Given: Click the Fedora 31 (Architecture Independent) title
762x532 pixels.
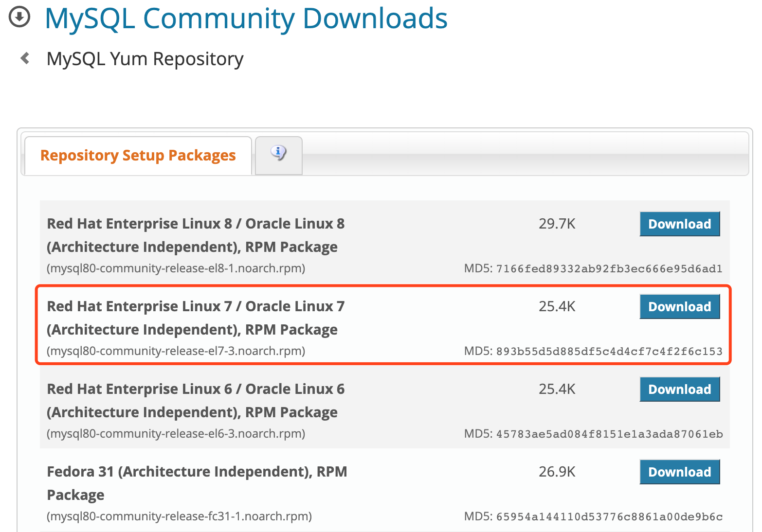Looking at the screenshot, I should point(197,483).
